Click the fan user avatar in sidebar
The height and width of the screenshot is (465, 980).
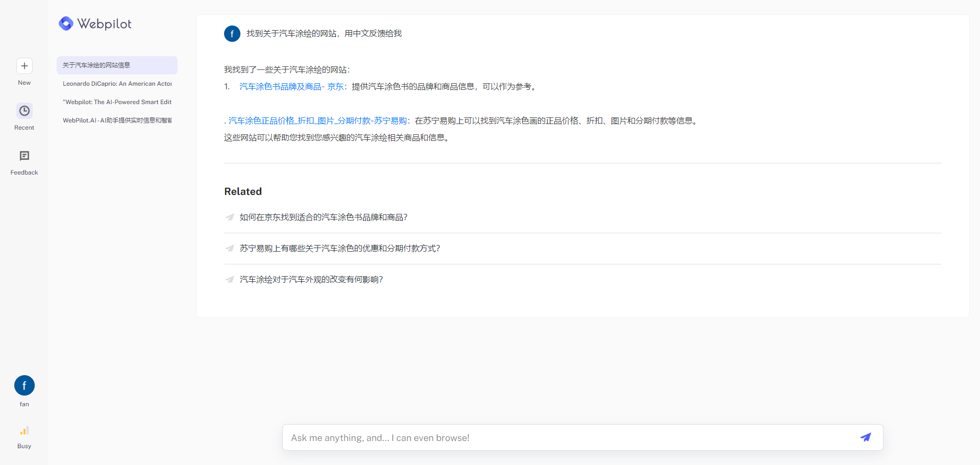[x=24, y=385]
